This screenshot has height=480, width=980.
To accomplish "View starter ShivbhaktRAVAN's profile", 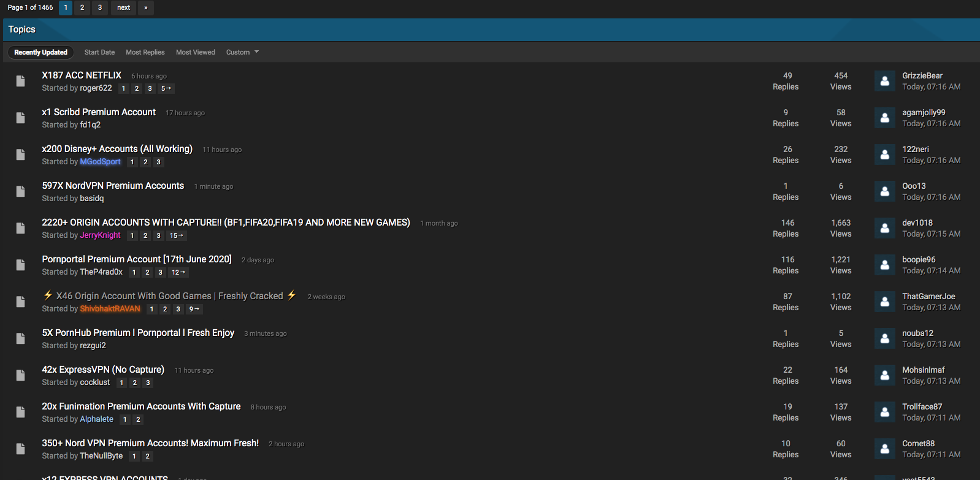I will 110,309.
